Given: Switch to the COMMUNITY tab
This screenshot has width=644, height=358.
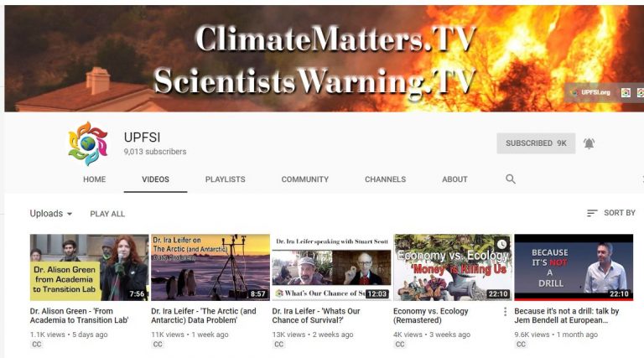Looking at the screenshot, I should [304, 179].
